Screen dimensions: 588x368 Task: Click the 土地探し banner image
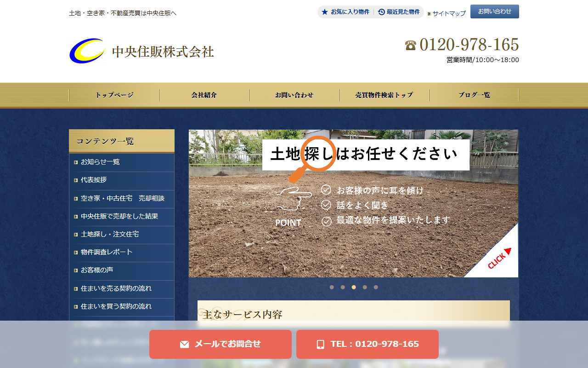click(353, 203)
